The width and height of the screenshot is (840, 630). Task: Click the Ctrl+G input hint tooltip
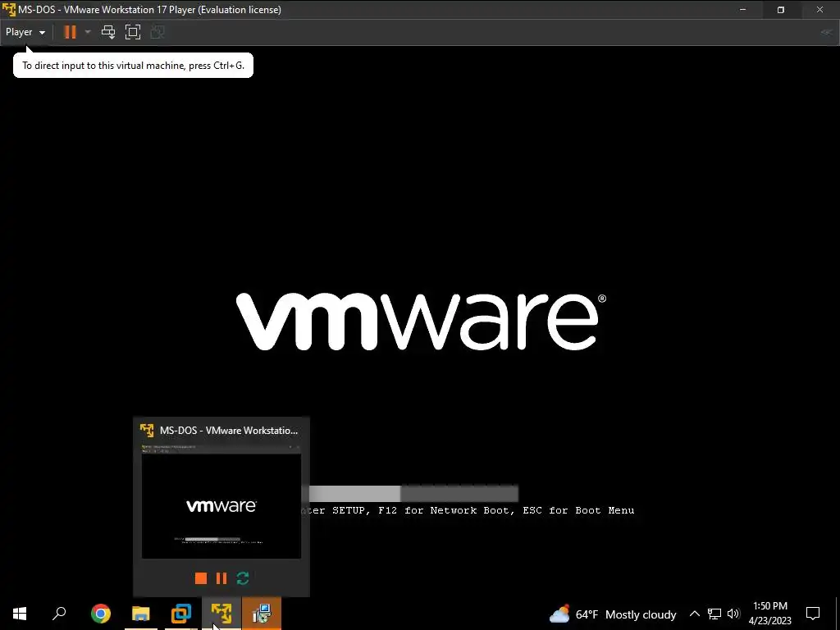point(133,66)
